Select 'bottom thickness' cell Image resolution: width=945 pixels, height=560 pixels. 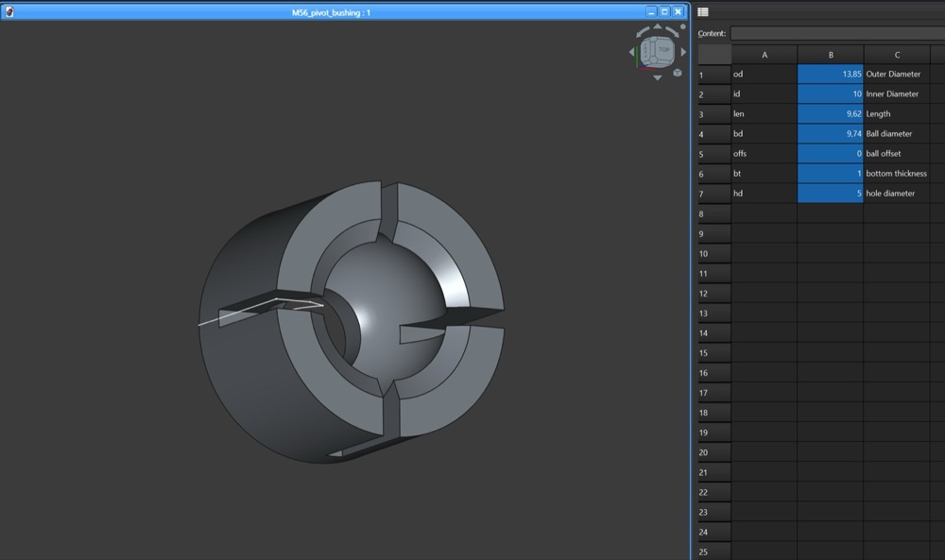coord(897,174)
